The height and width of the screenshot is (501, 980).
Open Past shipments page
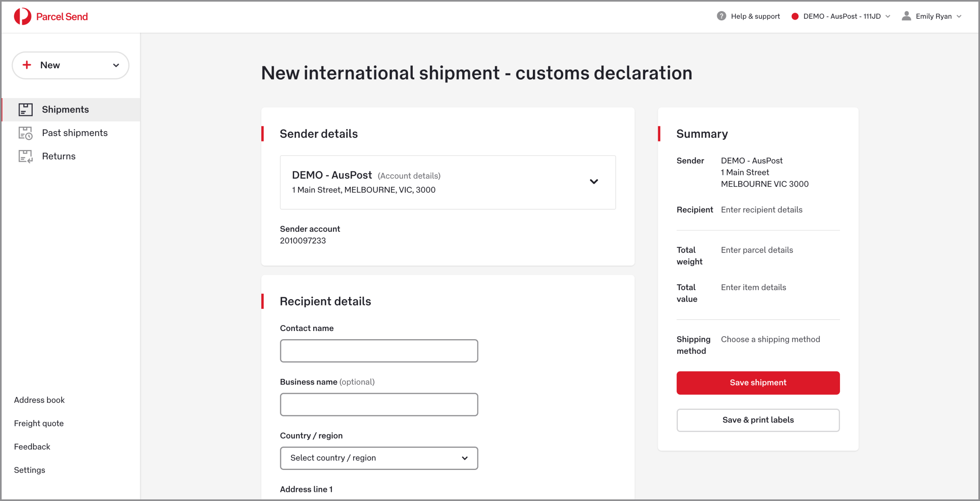pyautogui.click(x=71, y=133)
